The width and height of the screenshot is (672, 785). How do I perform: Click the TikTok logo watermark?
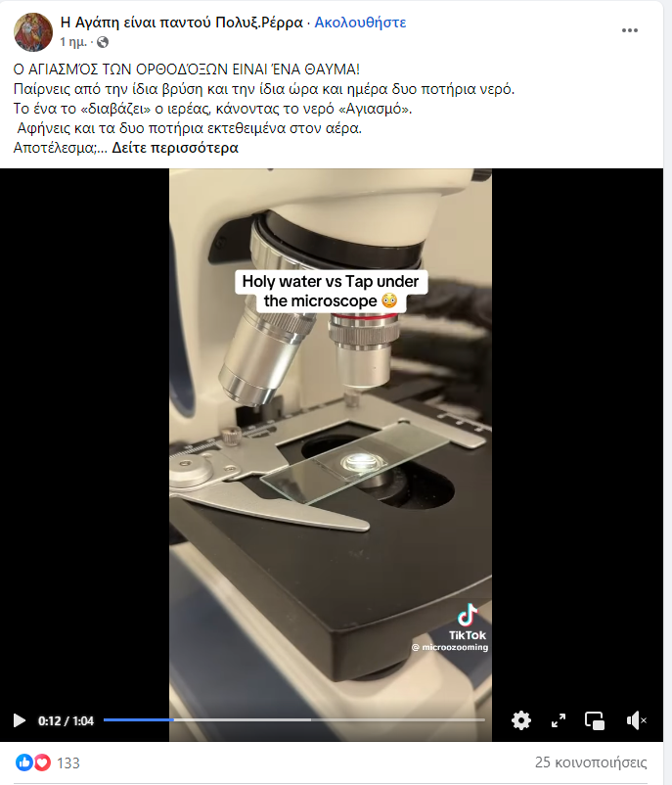point(468,623)
